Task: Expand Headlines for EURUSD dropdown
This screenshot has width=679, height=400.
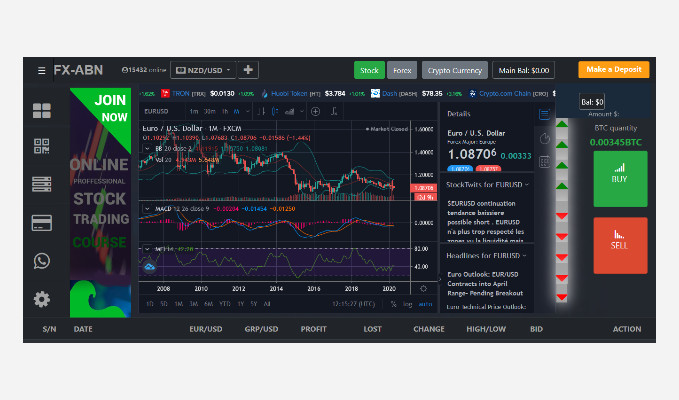Action: [x=524, y=255]
